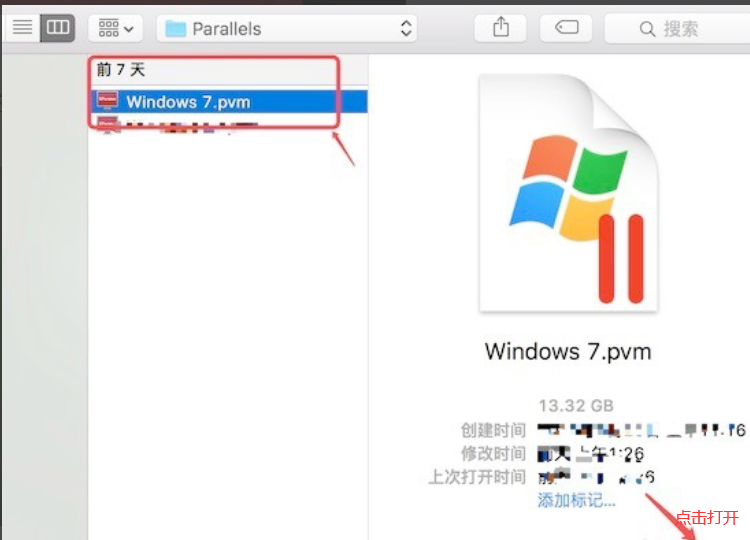Click the 13.32 GB file size text
The height and width of the screenshot is (540, 750).
(576, 406)
